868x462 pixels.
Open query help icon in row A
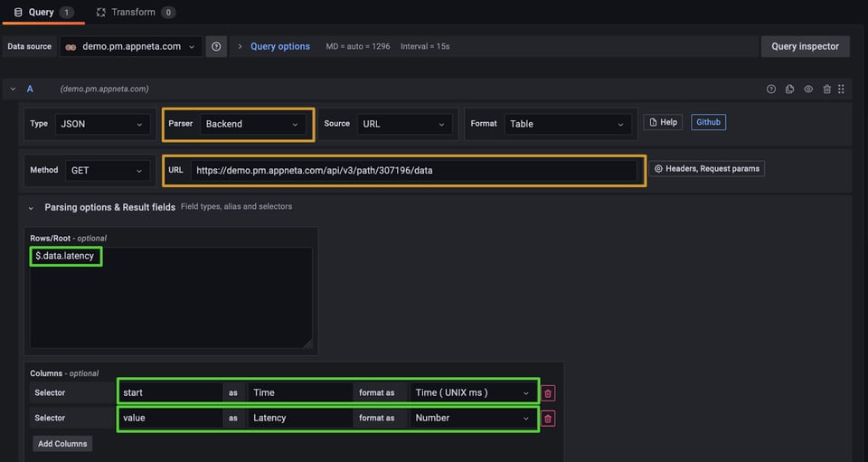pos(771,90)
